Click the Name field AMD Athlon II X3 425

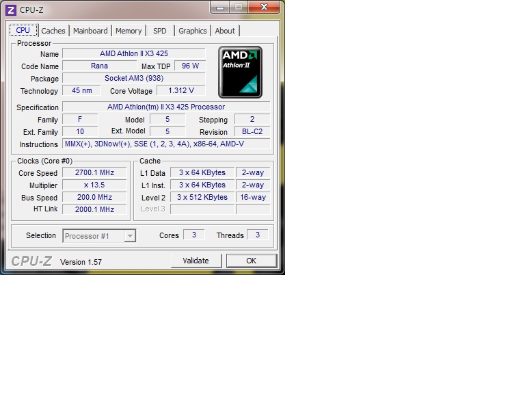[134, 53]
